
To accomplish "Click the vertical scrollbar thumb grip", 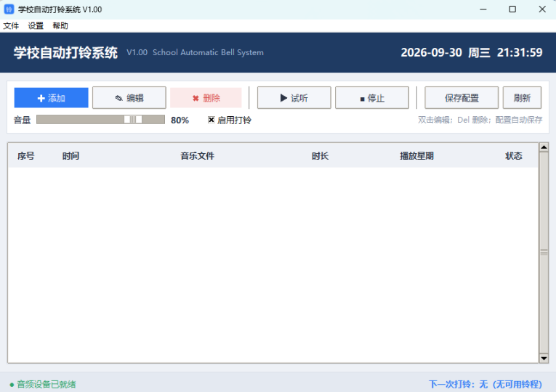I will (x=544, y=252).
